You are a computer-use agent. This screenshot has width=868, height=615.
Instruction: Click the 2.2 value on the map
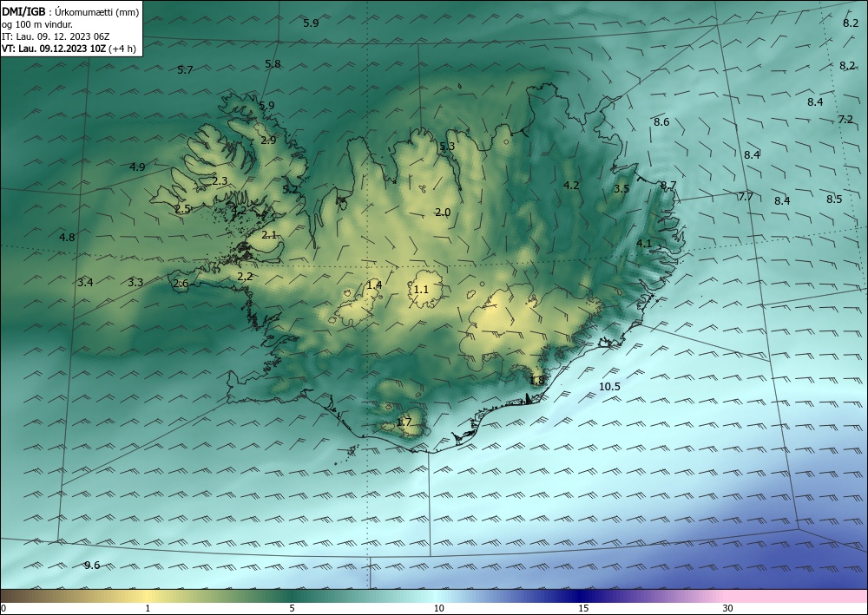pos(245,276)
